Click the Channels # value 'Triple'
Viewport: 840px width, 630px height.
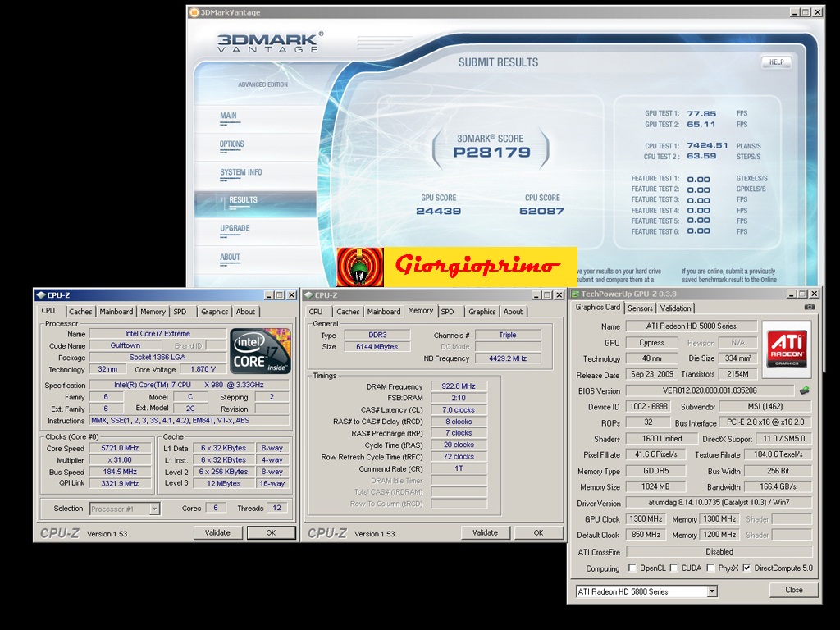(x=508, y=335)
